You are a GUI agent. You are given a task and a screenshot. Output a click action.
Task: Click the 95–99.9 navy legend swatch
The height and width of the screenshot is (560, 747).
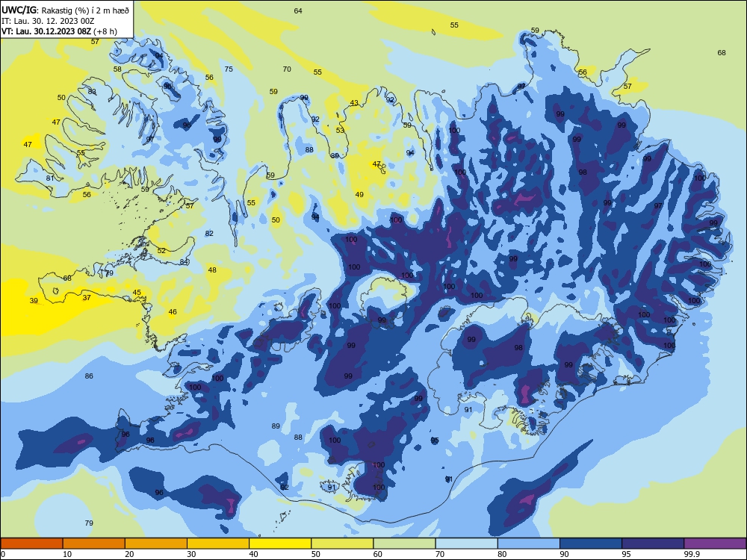(x=653, y=544)
